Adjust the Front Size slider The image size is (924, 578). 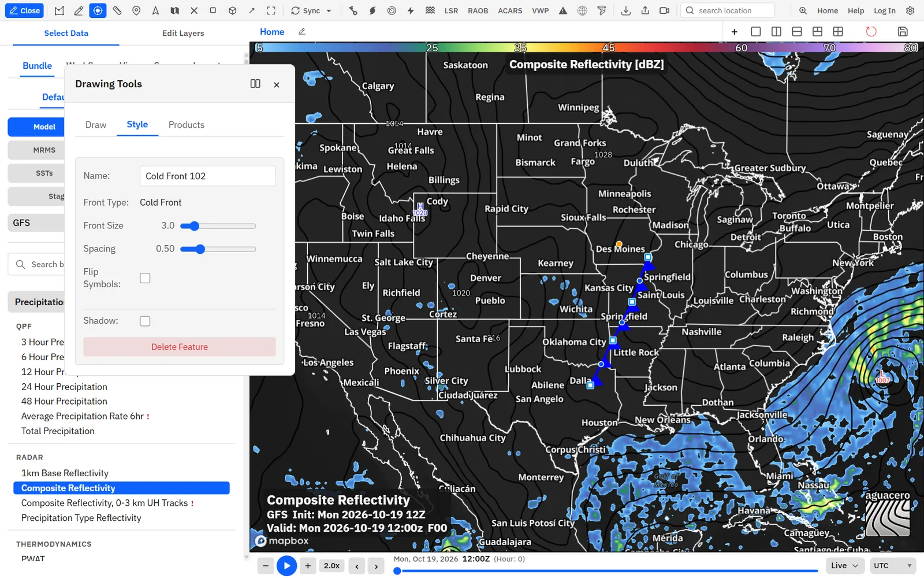tap(218, 226)
